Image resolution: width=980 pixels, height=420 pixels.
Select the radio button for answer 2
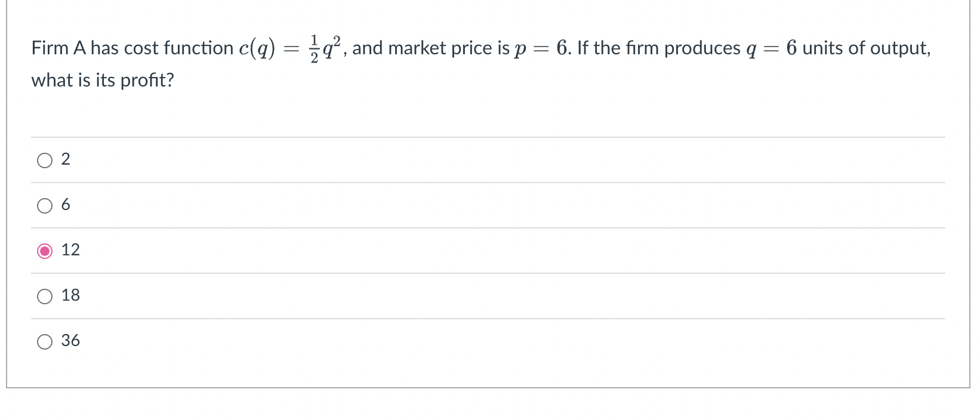(x=45, y=159)
